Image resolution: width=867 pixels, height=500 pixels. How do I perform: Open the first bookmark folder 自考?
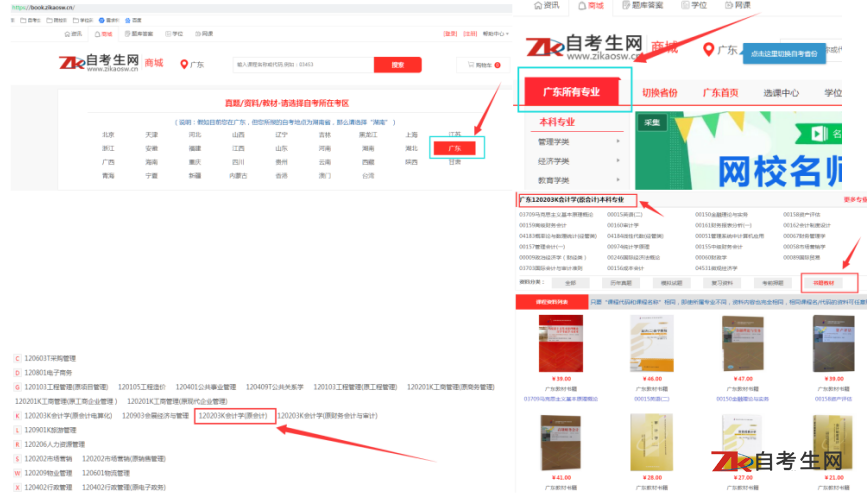[x=30, y=20]
